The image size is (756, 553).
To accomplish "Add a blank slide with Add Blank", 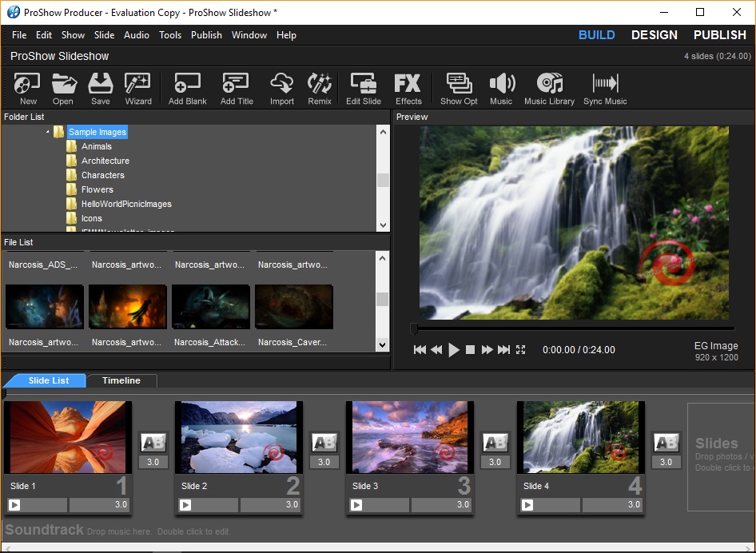I will point(187,88).
